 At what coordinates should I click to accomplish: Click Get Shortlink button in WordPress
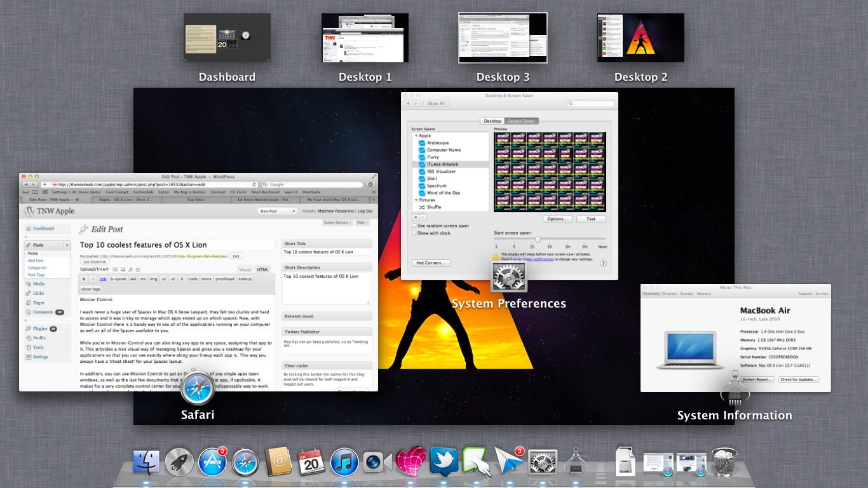click(x=94, y=262)
